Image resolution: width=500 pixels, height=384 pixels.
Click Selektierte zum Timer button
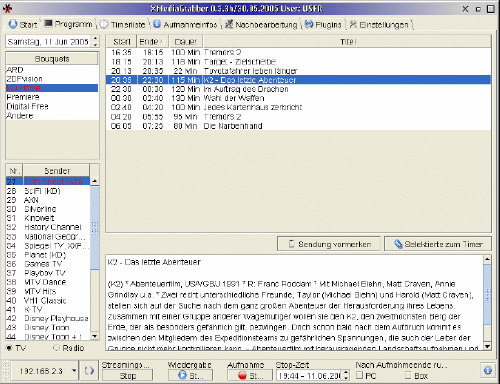click(438, 244)
